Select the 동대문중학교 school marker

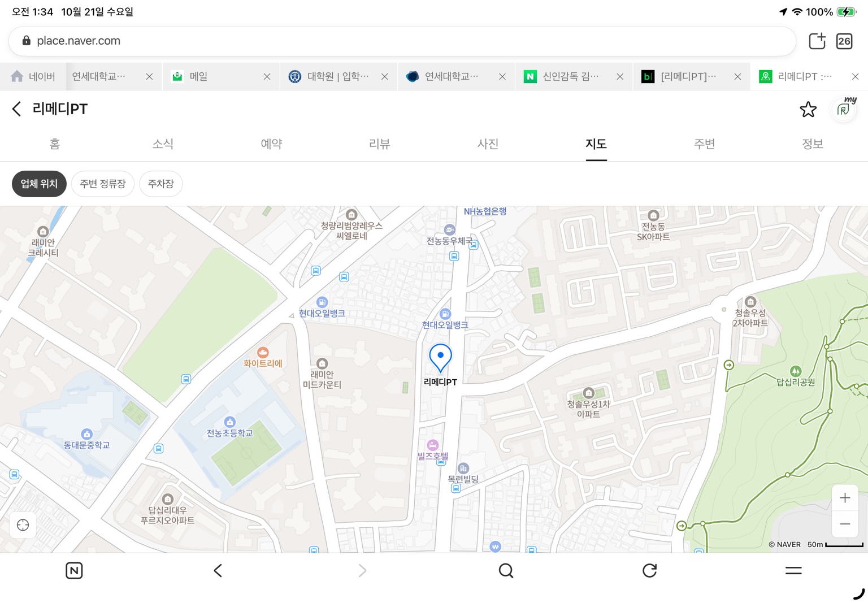tap(86, 434)
